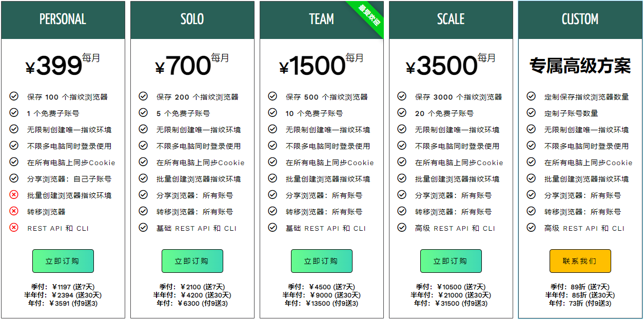Click checkmark icon beside 保存 100 个指纹浏览器
Image resolution: width=644 pixels, height=320 pixels.
[x=14, y=96]
